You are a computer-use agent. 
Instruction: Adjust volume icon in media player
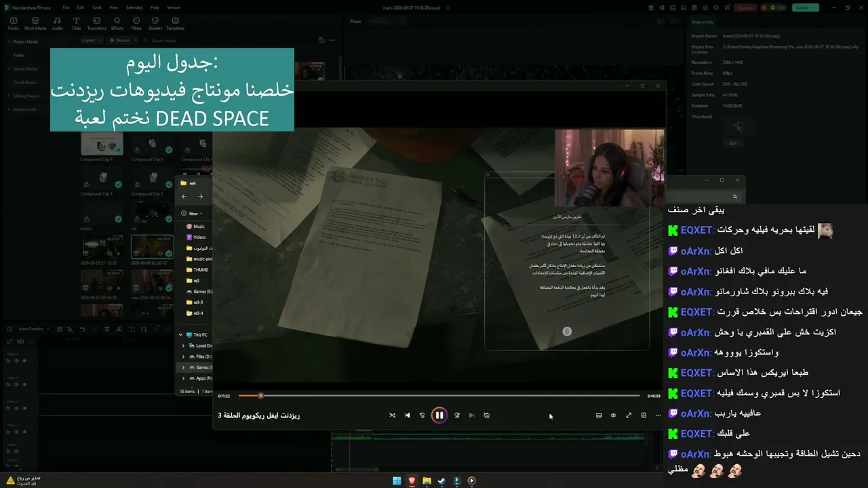pyautogui.click(x=613, y=415)
